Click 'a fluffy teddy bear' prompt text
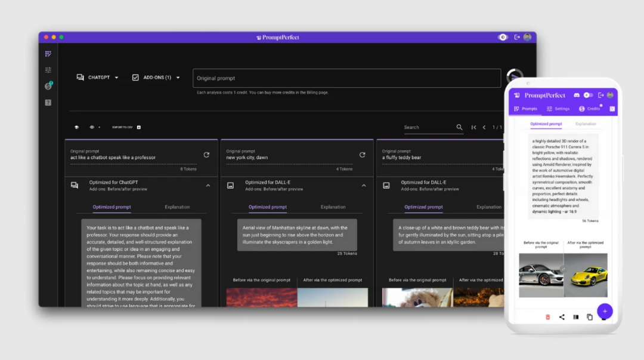 click(x=401, y=158)
